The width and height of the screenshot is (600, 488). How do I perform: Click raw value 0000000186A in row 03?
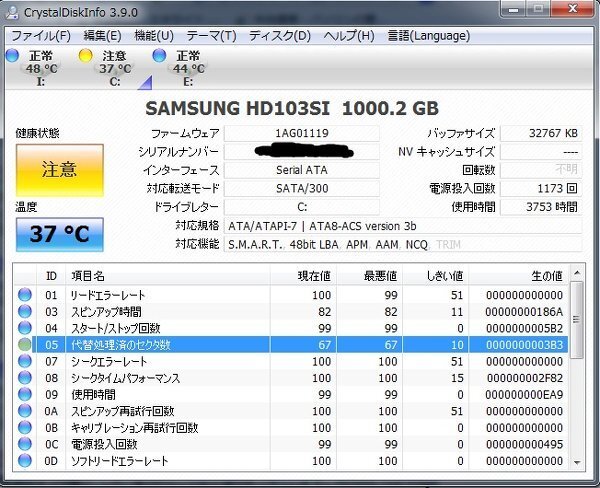(x=524, y=312)
